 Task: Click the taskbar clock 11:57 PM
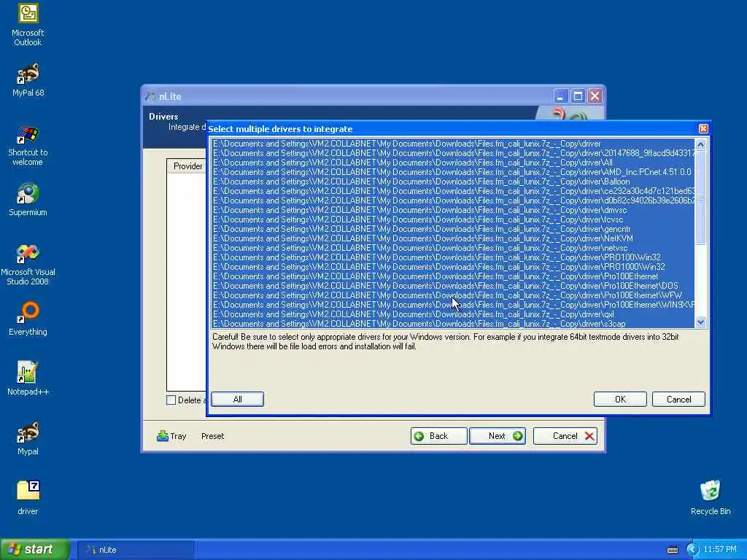tap(720, 550)
